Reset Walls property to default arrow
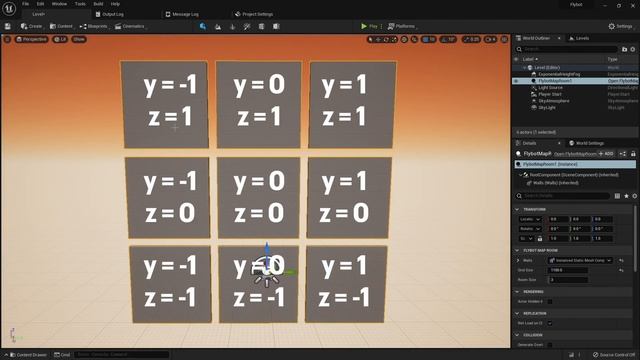 pyautogui.click(x=621, y=260)
